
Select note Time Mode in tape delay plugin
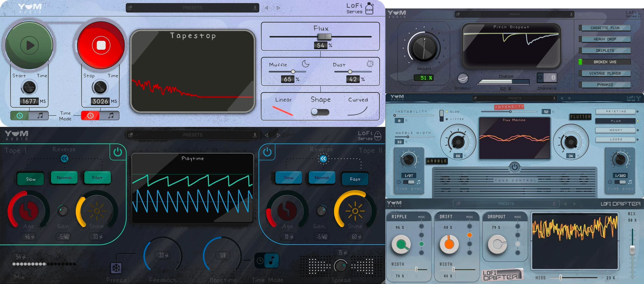pos(272,261)
